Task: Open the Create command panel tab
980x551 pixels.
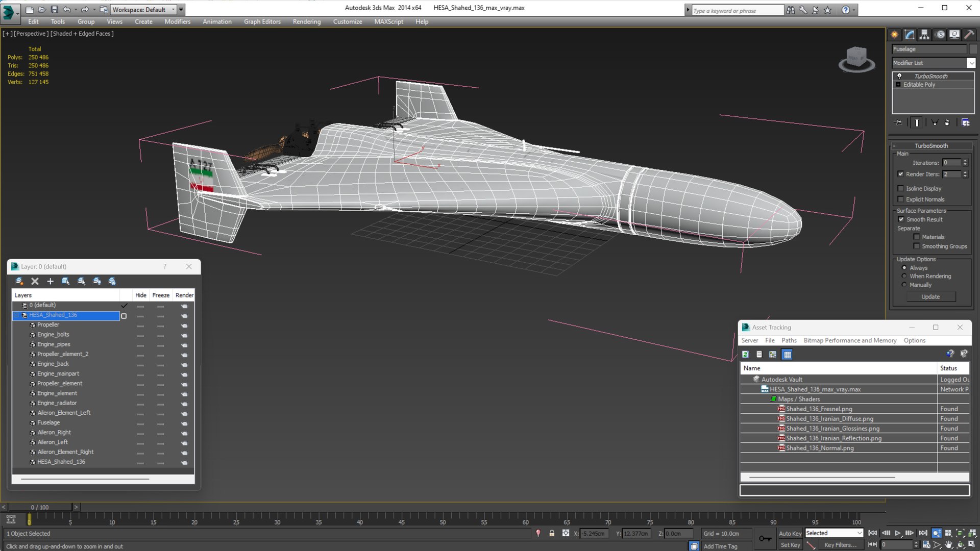Action: [x=895, y=35]
